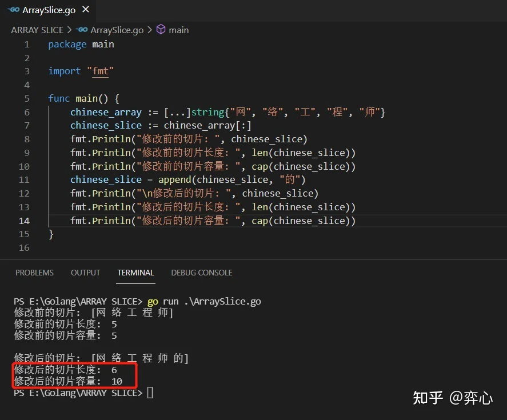Expand chevron after ArraySlice.go breadcrumb
The image size is (507, 420).
(x=149, y=30)
